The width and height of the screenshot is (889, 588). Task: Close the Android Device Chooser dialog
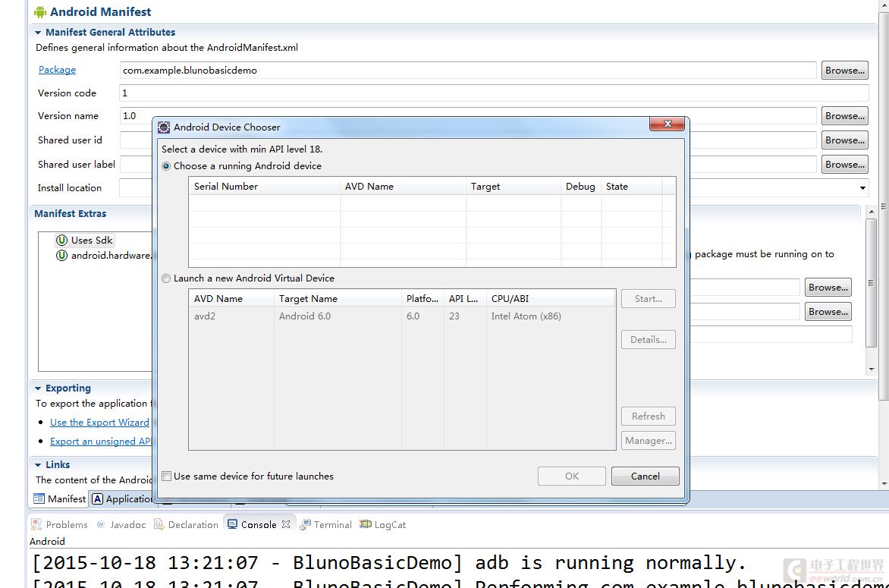(x=667, y=124)
